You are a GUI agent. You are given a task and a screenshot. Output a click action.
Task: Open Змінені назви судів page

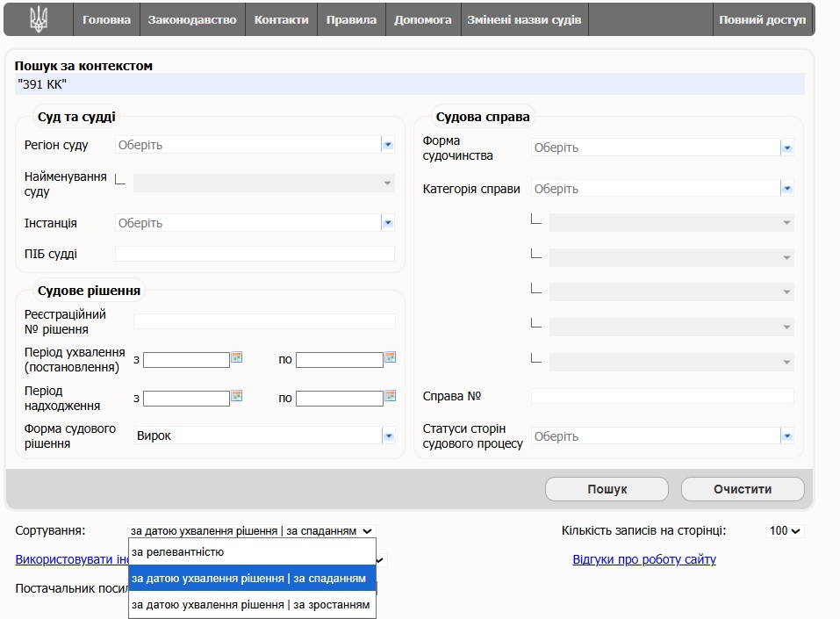[x=525, y=20]
